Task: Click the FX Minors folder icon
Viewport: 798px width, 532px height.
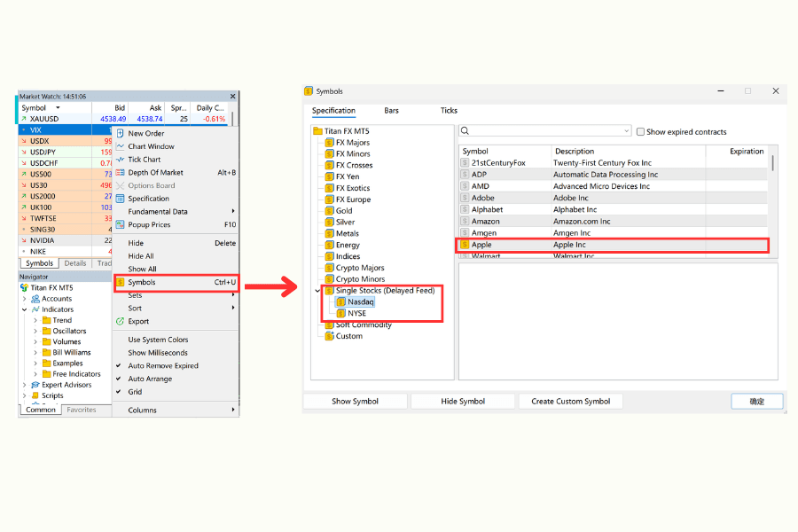Action: [x=329, y=153]
